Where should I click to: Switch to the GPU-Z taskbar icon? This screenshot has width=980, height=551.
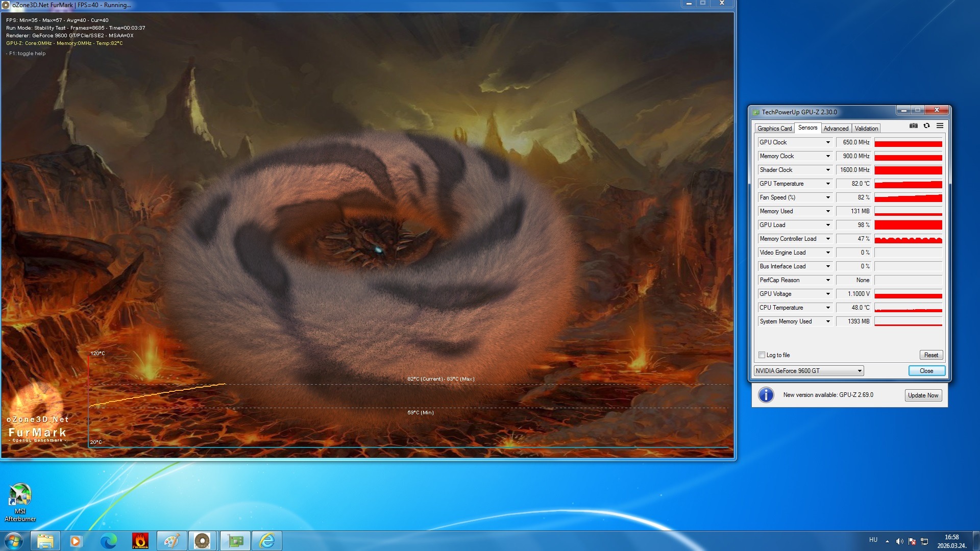(x=235, y=541)
